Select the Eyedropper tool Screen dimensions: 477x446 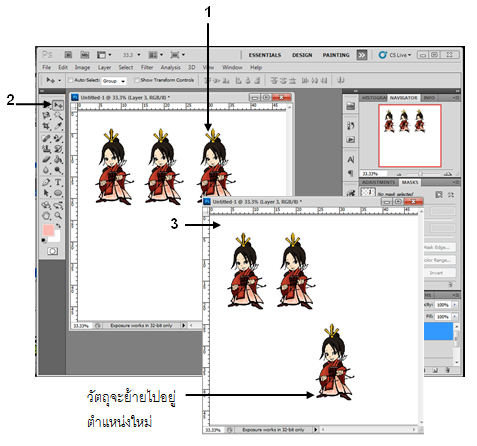coord(58,126)
